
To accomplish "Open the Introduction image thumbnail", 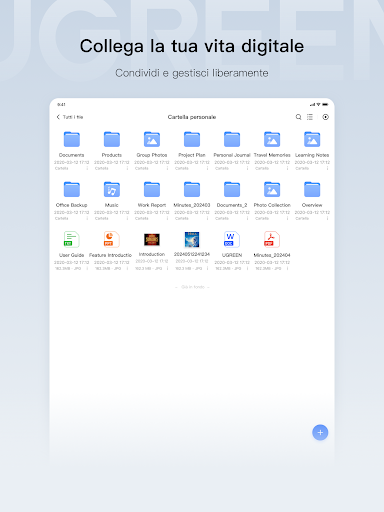I will coord(152,240).
